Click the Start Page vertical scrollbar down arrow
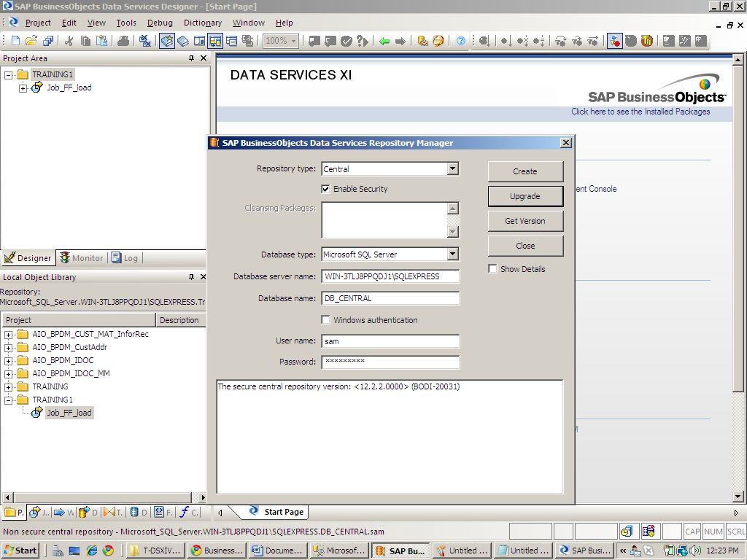This screenshot has height=560, width=747. pyautogui.click(x=738, y=497)
